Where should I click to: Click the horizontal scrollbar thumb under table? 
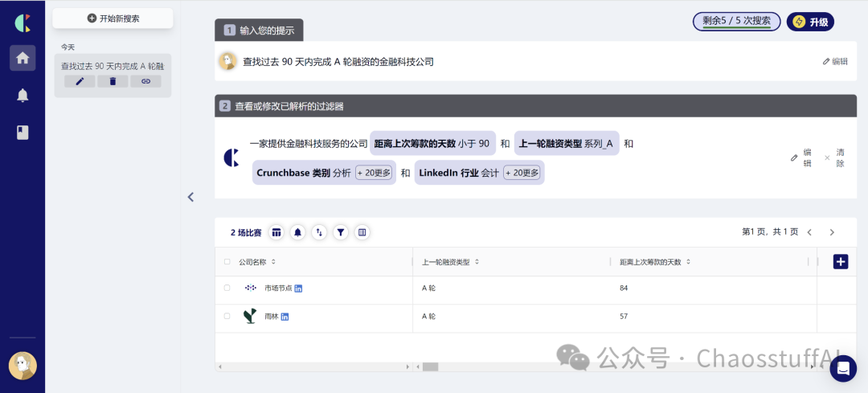coord(431,366)
